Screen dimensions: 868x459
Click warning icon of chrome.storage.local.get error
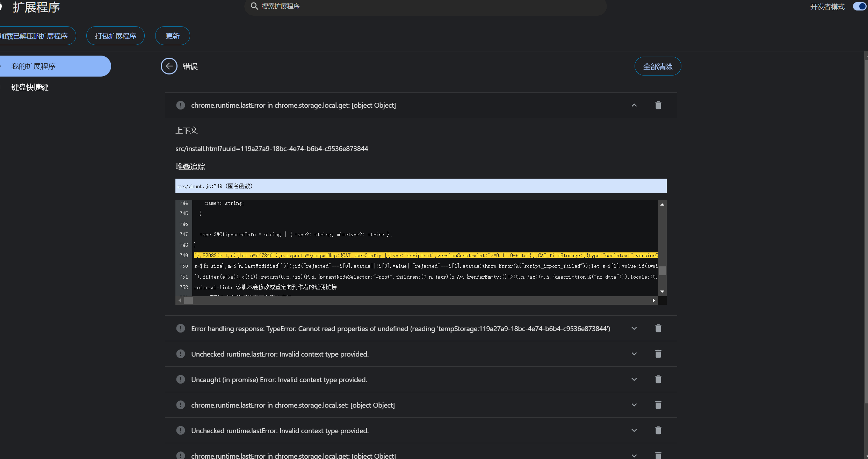point(181,105)
